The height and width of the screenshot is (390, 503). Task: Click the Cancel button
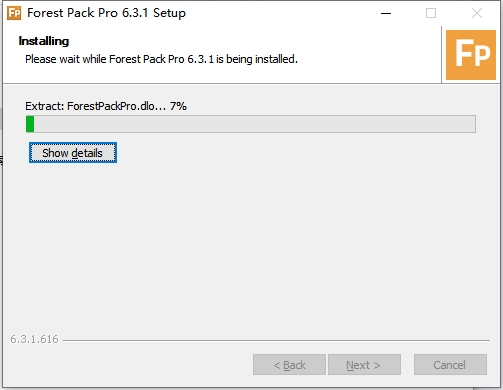point(450,365)
